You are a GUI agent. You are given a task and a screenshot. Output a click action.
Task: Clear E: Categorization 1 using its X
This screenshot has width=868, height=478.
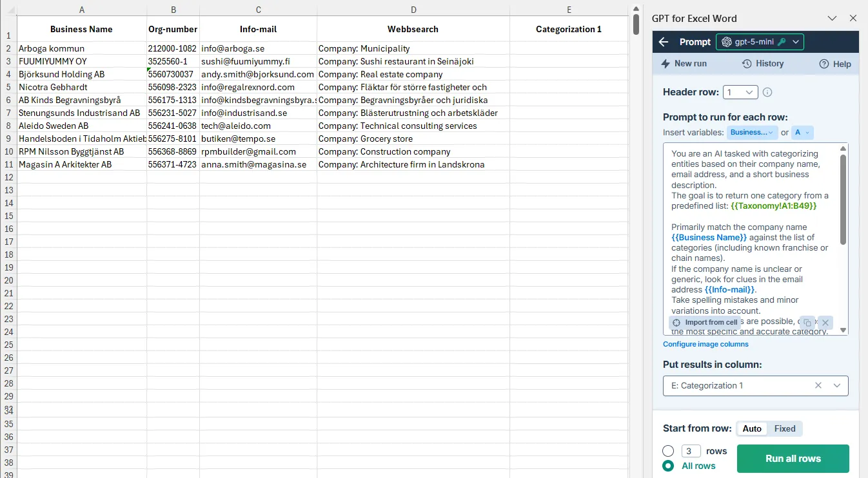[x=818, y=385]
